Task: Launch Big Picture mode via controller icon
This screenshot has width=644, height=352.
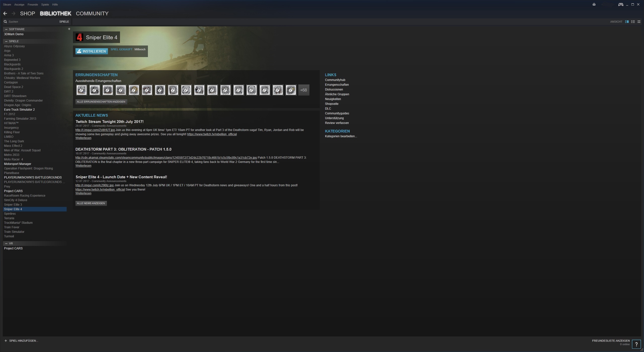Action: tap(621, 4)
